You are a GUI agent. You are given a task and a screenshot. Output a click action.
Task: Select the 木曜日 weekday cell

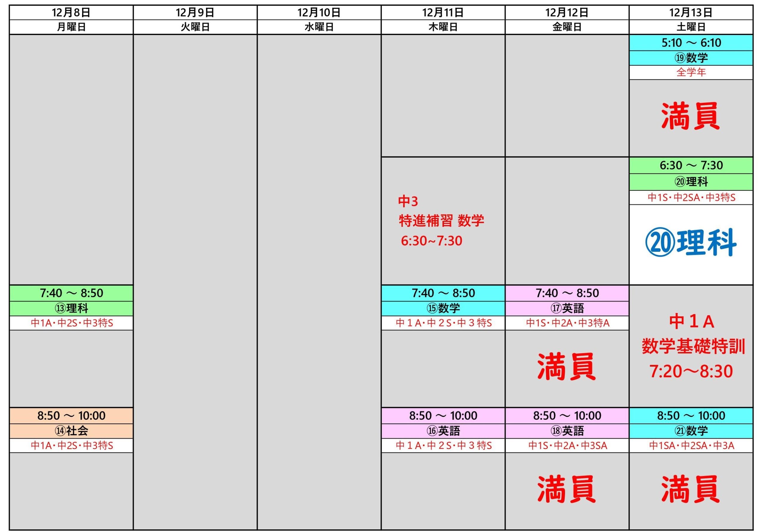(x=443, y=27)
